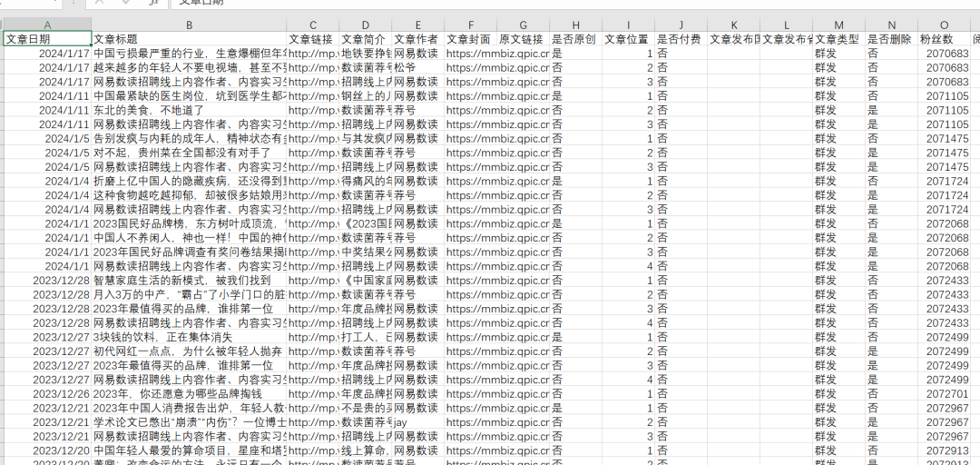The width and height of the screenshot is (980, 465).
Task: Click the 文章简介 header cell
Action: (x=366, y=39)
